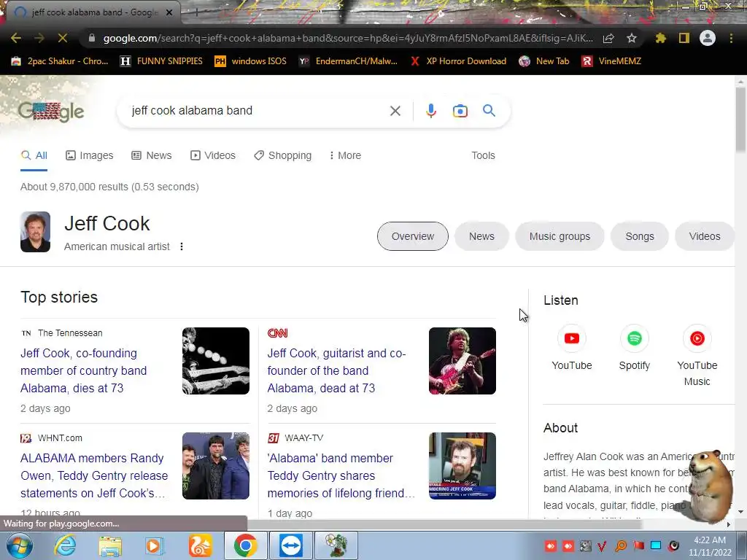Click the flower plant taskbar app icon
Screen dimensions: 747x560
click(x=336, y=545)
